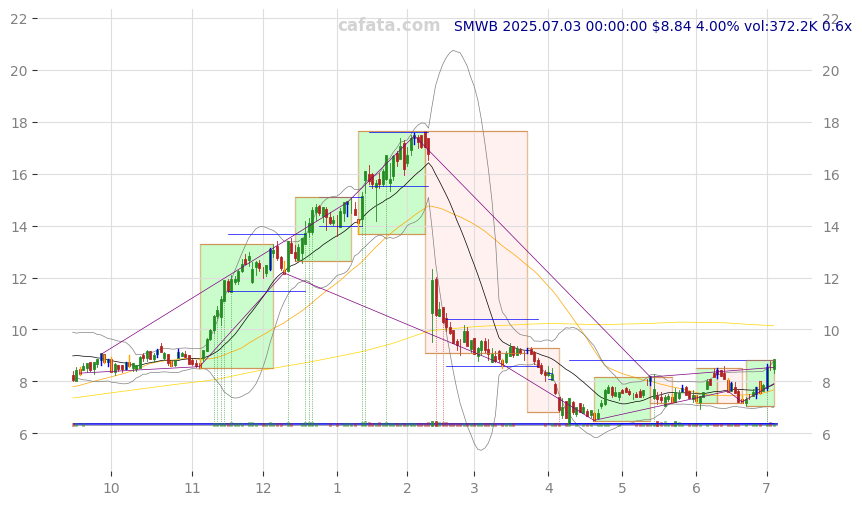The image size is (862, 505).
Task: Click the x-axis month label 1
Action: pyautogui.click(x=337, y=489)
